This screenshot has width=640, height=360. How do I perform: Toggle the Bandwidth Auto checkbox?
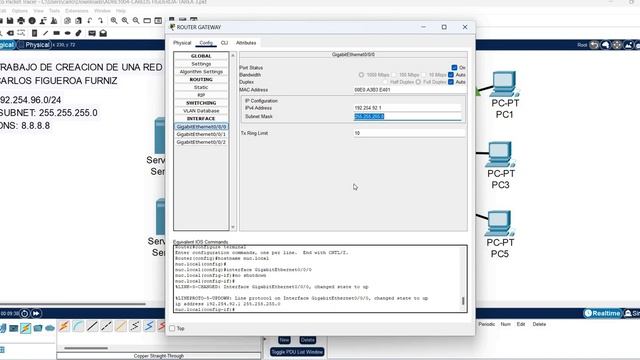[x=451, y=75]
